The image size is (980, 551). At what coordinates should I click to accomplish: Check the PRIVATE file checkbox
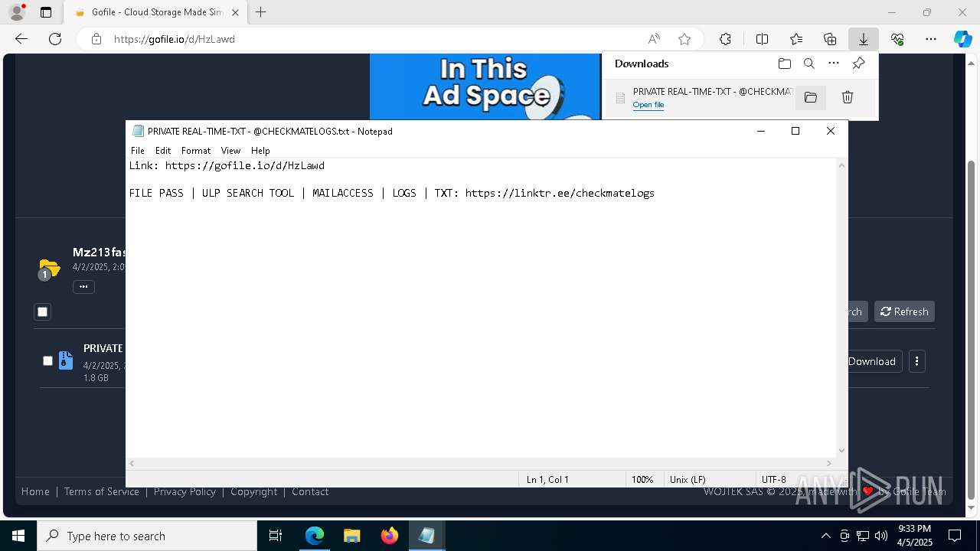tap(47, 360)
